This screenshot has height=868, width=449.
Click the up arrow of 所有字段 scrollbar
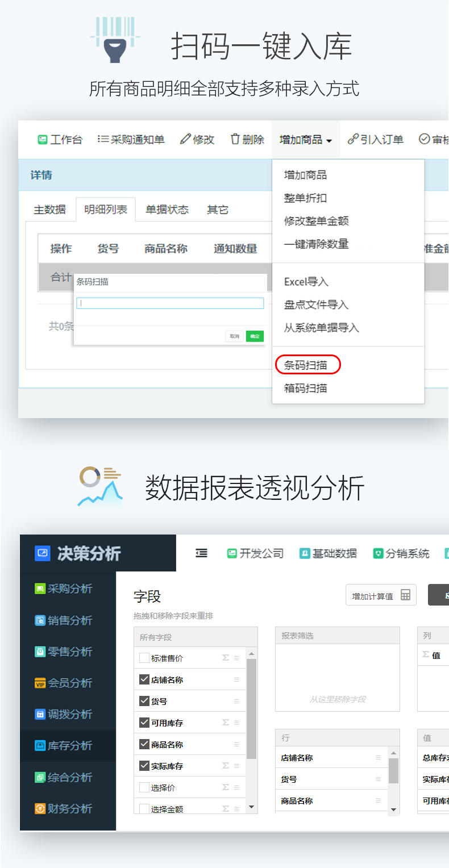pos(252,653)
